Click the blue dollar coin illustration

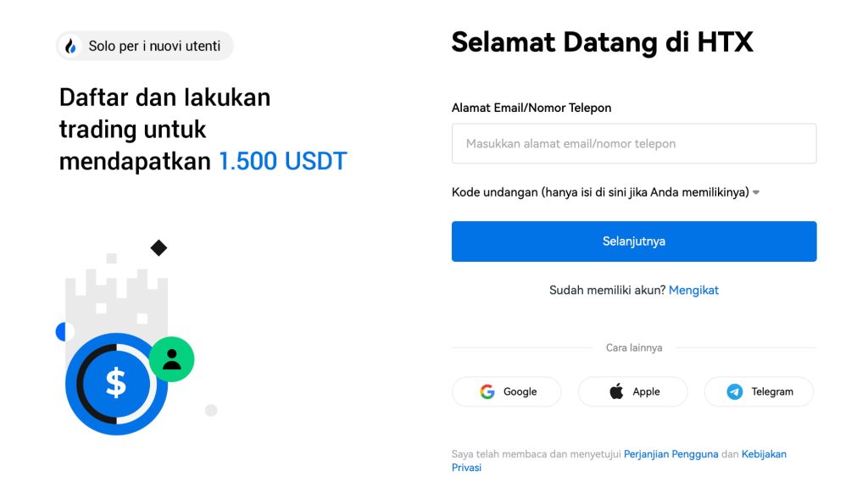pos(116,384)
